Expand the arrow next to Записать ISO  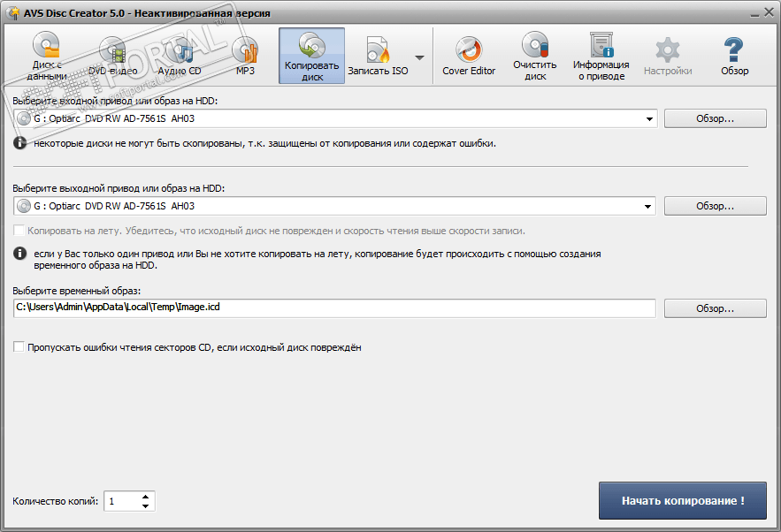point(420,57)
